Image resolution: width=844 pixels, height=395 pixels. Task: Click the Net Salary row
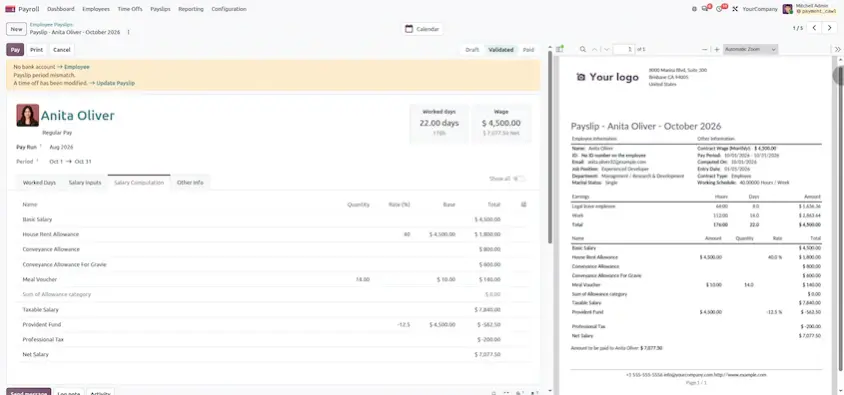pos(275,355)
